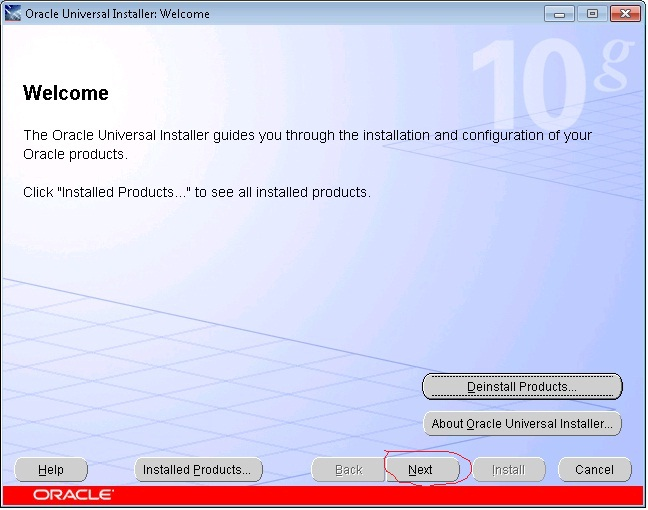Cancel the installation

pos(595,470)
